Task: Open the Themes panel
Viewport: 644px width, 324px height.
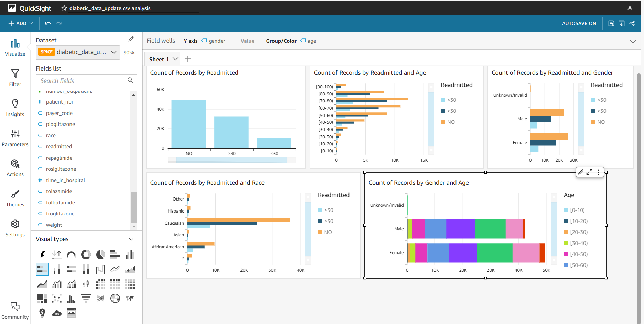Action: pos(15,198)
